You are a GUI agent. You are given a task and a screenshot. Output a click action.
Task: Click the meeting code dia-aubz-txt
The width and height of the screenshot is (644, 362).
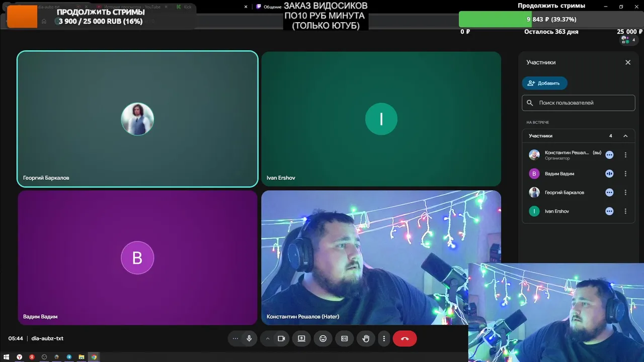[x=47, y=338]
